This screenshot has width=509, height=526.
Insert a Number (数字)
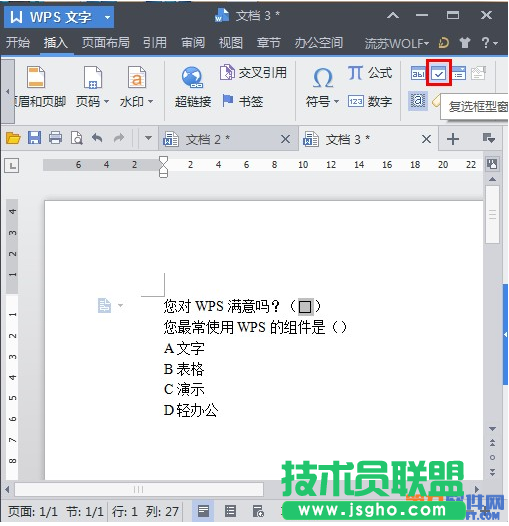pos(370,101)
